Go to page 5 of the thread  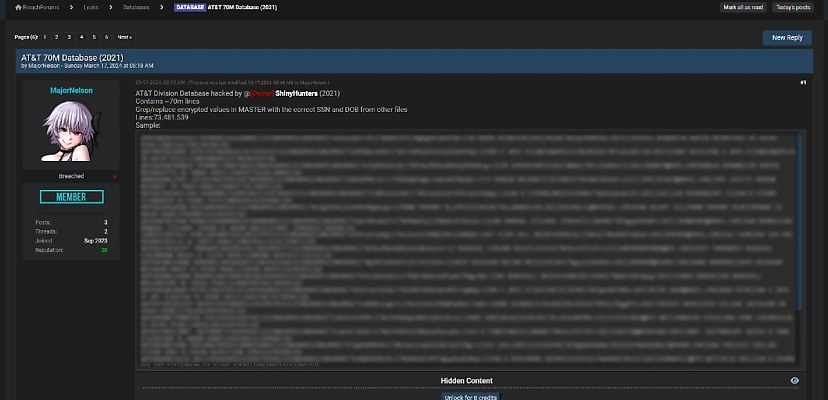94,37
